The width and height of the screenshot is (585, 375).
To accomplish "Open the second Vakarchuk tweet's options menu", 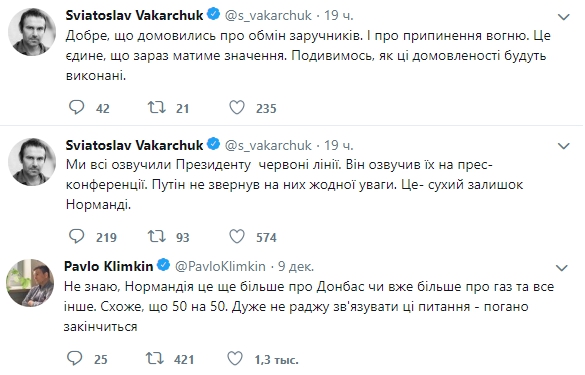I will click(563, 146).
